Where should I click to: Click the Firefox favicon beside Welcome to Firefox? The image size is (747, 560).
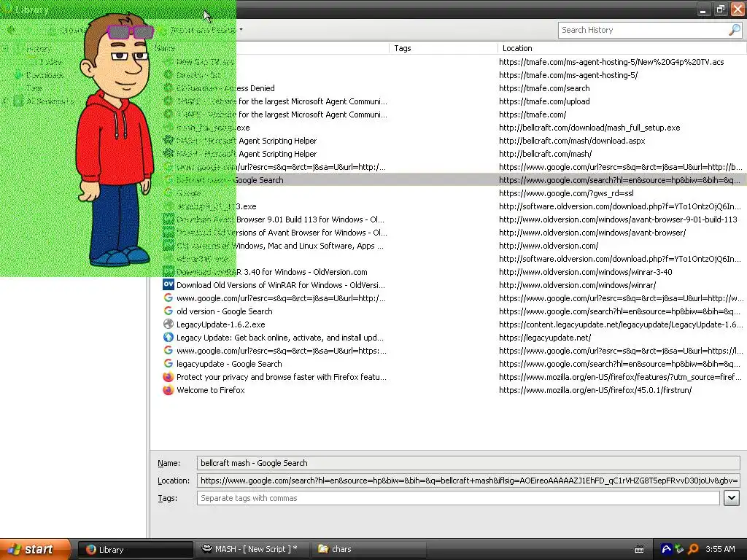coord(169,390)
